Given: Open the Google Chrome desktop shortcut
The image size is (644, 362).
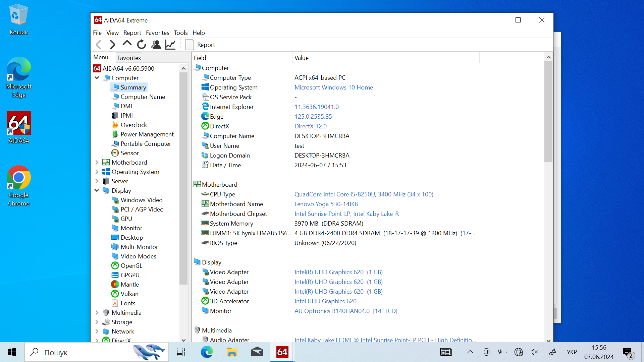Looking at the screenshot, I should (x=19, y=186).
